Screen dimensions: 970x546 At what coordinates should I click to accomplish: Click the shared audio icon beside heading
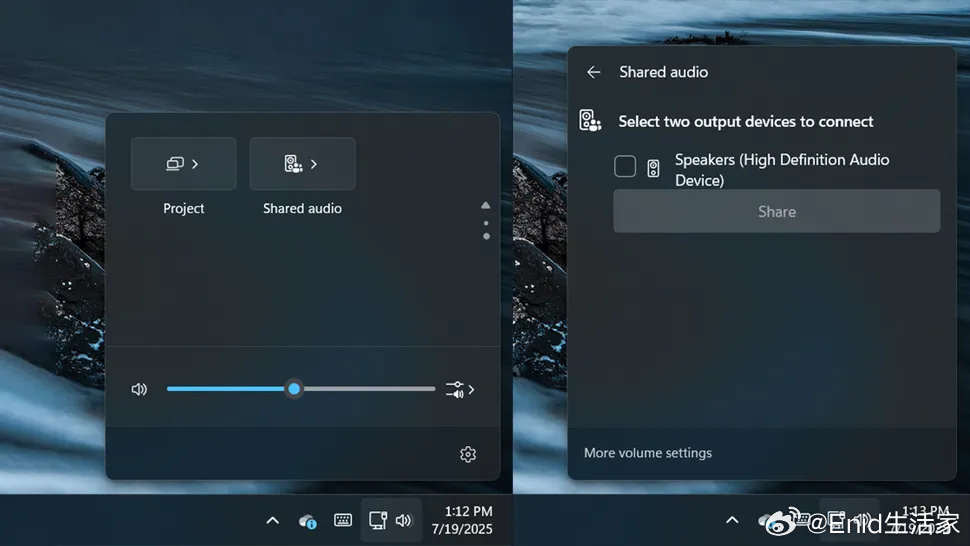(x=590, y=121)
